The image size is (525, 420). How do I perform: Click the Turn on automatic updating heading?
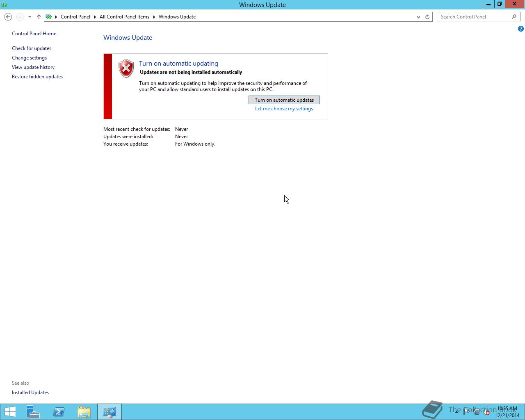(178, 64)
